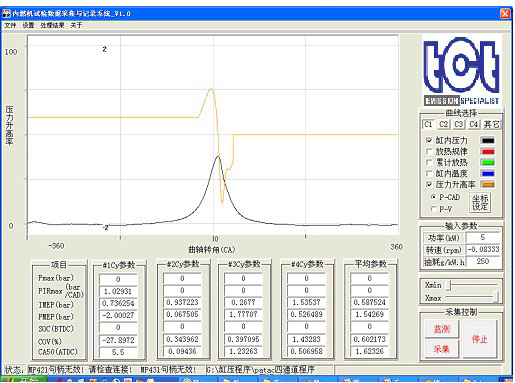
Task: Open the 文件 menu
Action: [10, 25]
